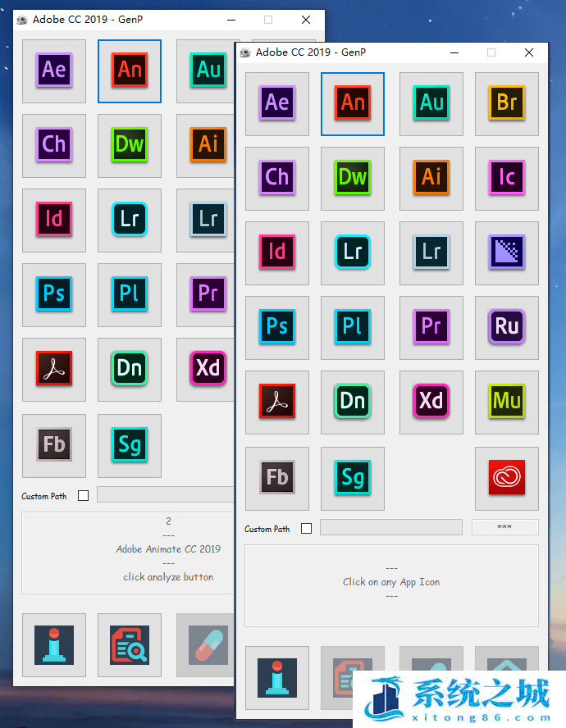Choose the Bridge (Br) icon

506,103
